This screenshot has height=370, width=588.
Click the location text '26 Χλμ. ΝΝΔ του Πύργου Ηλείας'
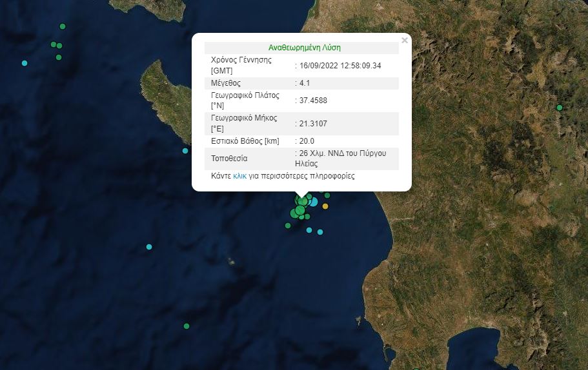(341, 159)
